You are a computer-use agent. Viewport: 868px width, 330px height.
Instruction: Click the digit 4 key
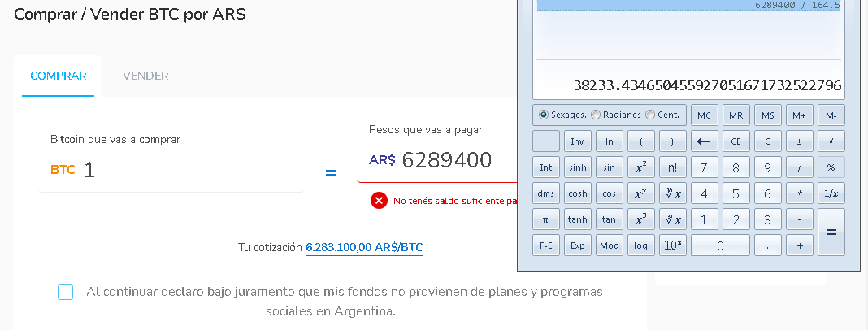(x=704, y=193)
